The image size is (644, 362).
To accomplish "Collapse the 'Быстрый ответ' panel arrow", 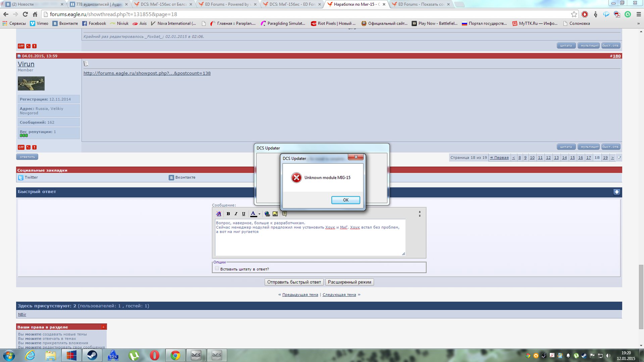I will point(616,192).
